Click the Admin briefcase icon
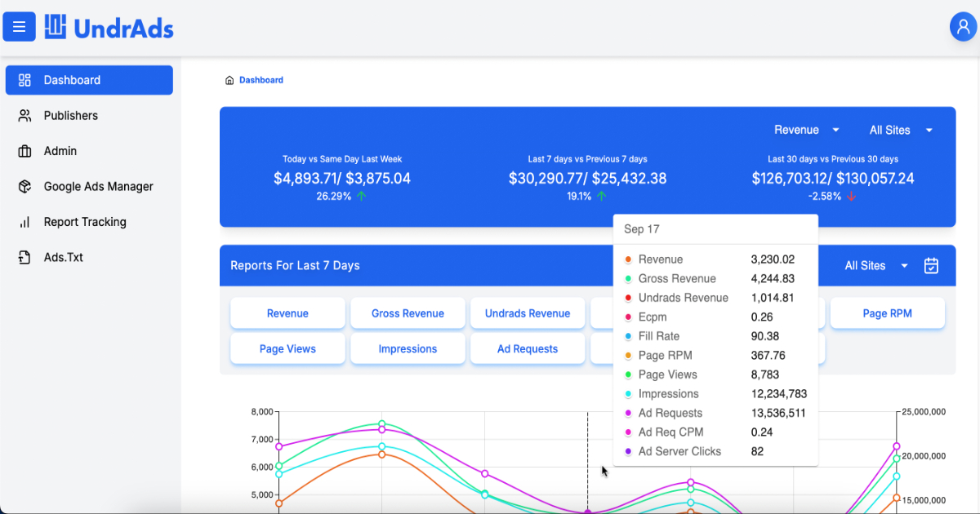Screen dimensions: 980x514 [24, 151]
